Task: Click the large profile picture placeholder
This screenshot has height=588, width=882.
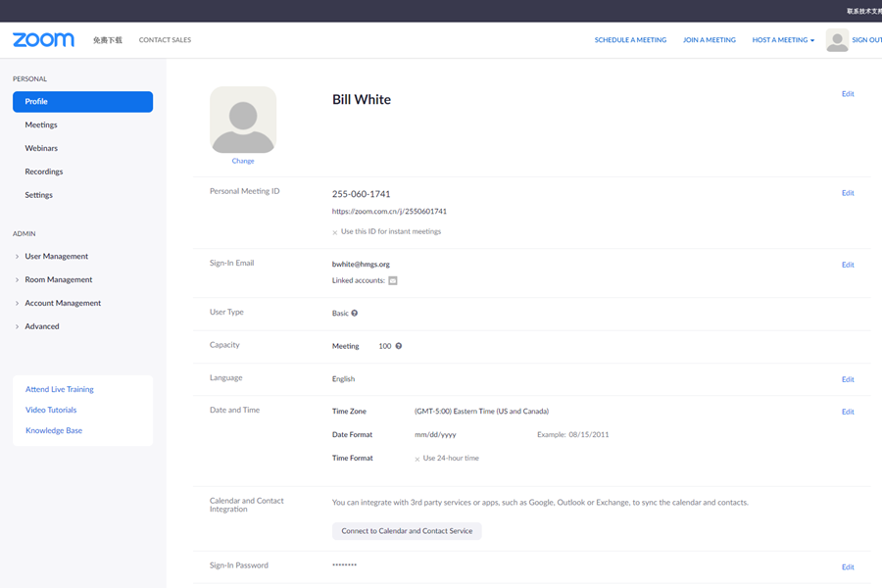Action: point(243,120)
